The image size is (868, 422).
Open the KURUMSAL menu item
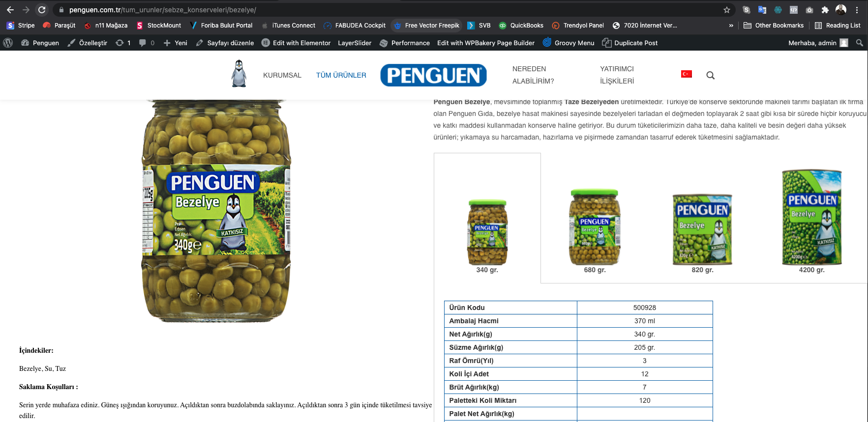(x=282, y=75)
